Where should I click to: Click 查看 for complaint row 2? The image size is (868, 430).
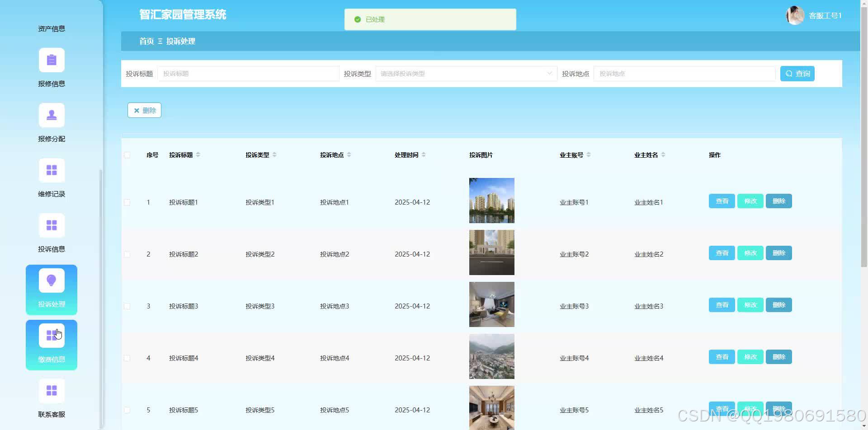coord(722,253)
